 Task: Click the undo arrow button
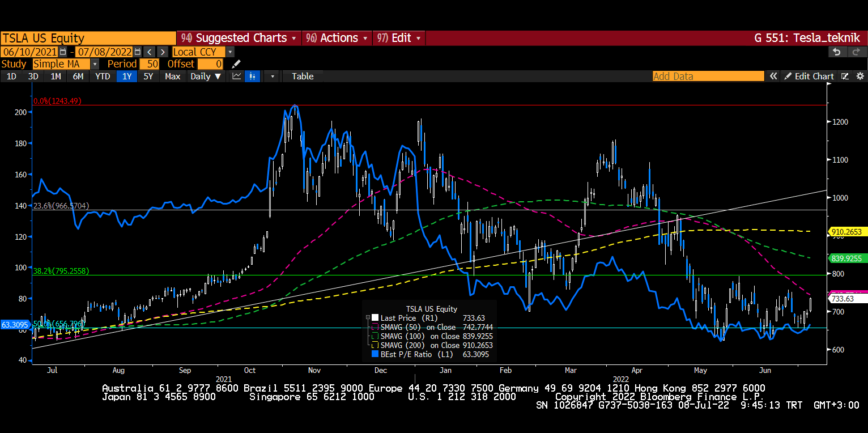(837, 52)
